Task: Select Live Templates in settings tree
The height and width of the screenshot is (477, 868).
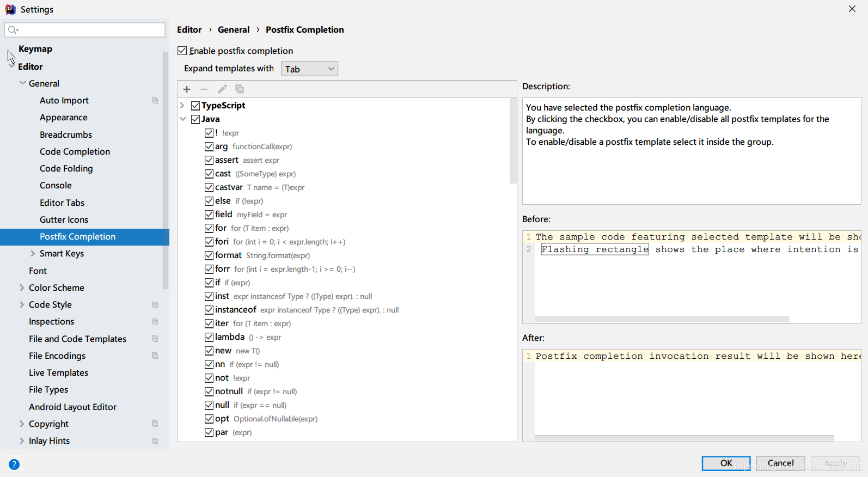Action: coord(58,373)
